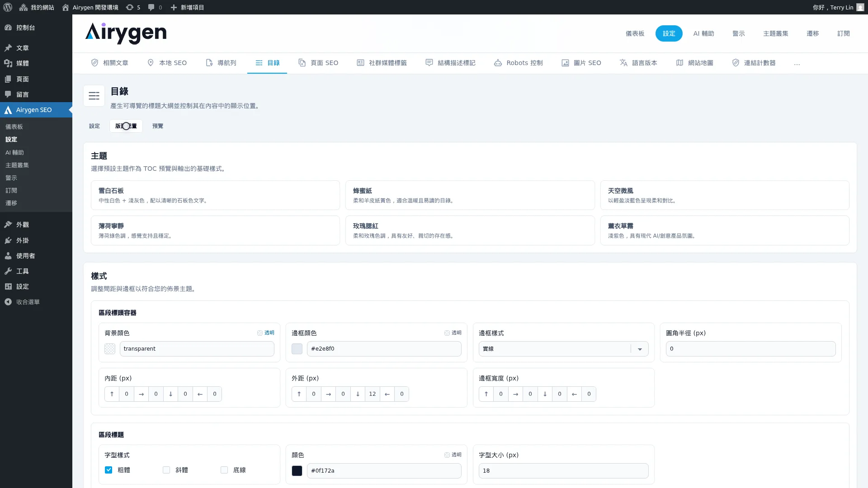
Task: Open 區段標題 顏色 #0f172a swatch
Action: 297,471
